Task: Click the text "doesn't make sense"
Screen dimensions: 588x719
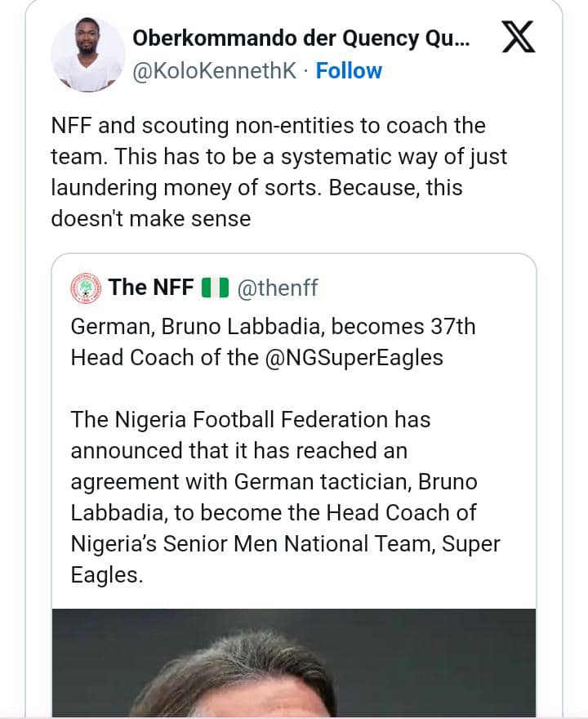Action: (151, 219)
